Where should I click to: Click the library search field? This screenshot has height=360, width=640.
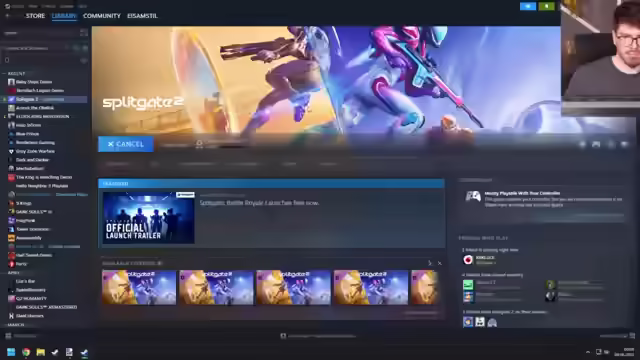[x=41, y=60]
